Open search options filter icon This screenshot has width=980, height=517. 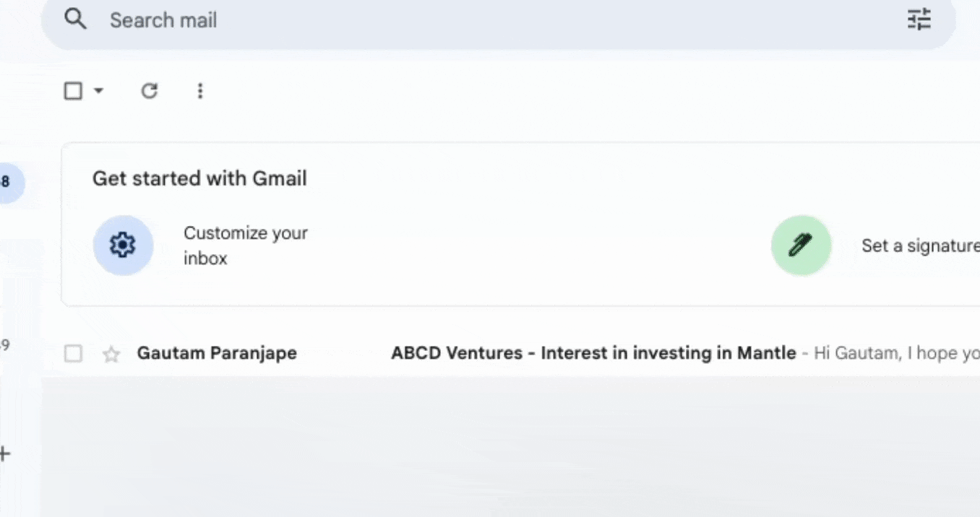pyautogui.click(x=919, y=19)
